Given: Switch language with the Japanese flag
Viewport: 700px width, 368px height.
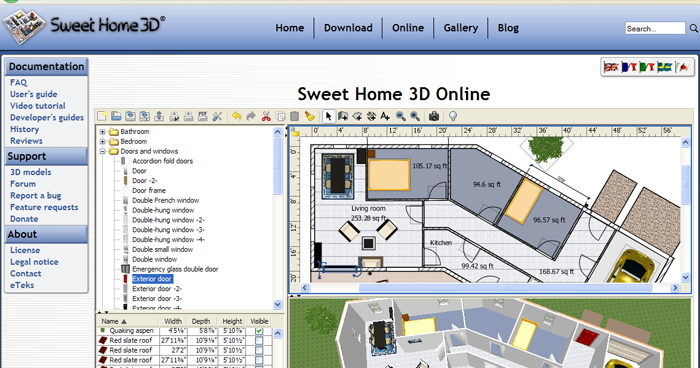Looking at the screenshot, I should pyautogui.click(x=683, y=67).
